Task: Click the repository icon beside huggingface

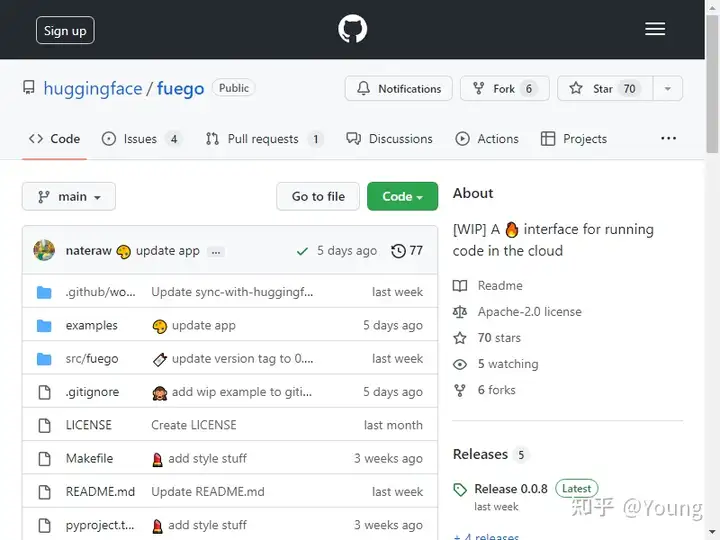Action: pos(29,87)
